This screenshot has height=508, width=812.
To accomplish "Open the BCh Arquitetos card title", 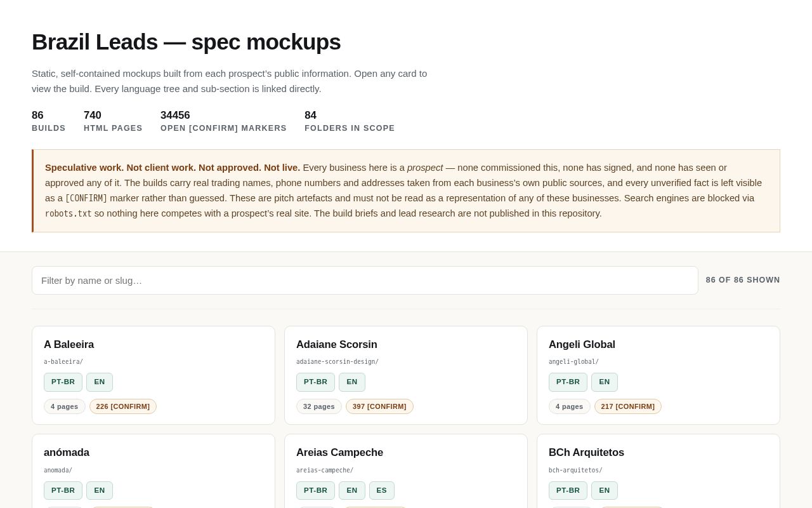I will pyautogui.click(x=586, y=452).
